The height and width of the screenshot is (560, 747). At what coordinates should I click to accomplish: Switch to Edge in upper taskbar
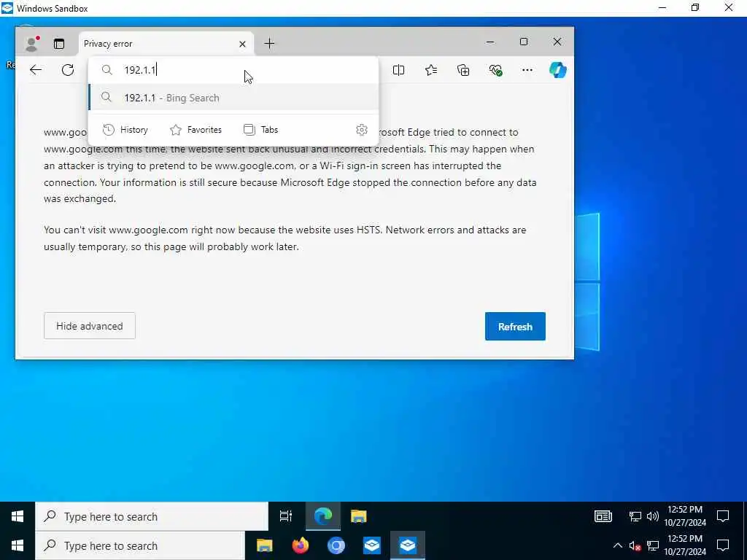point(322,516)
